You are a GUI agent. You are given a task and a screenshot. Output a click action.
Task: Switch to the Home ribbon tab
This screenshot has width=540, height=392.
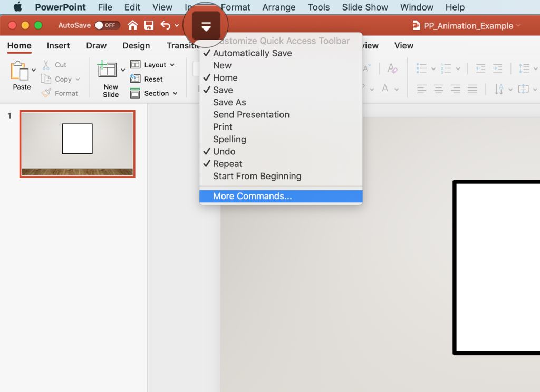pyautogui.click(x=20, y=45)
